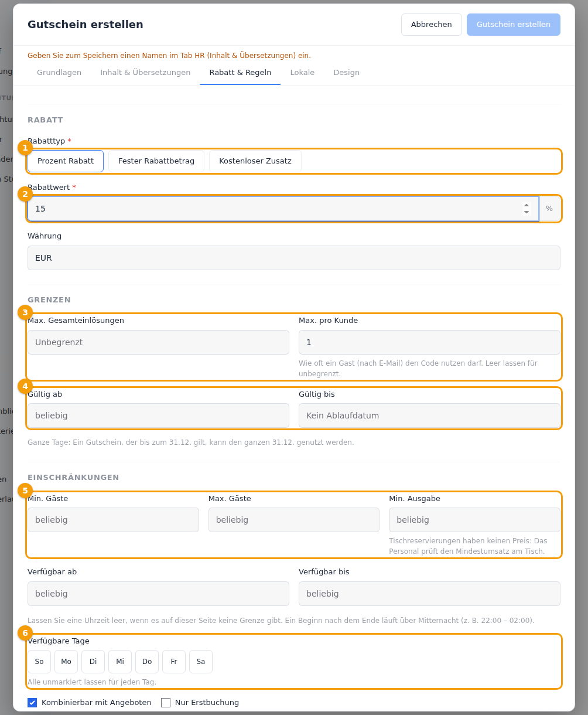Click the Währung field showing EUR
This screenshot has height=715, width=588.
tap(294, 258)
